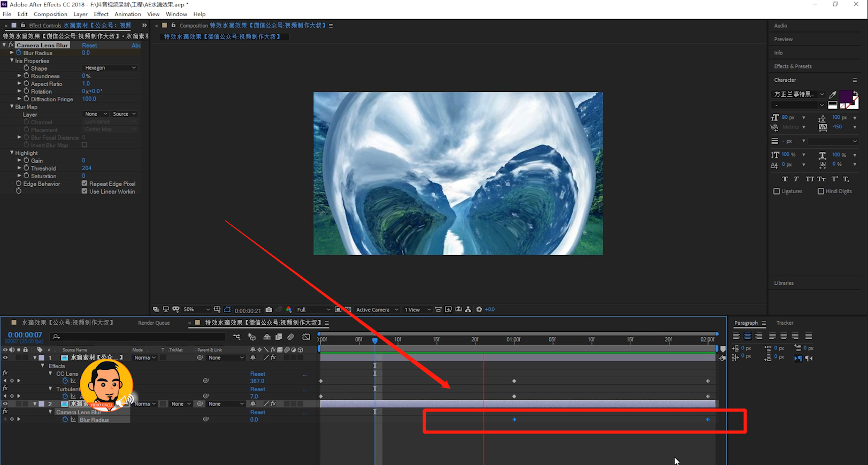868x465 pixels.
Task: Open magnification 50% dropdown
Action: tap(197, 309)
